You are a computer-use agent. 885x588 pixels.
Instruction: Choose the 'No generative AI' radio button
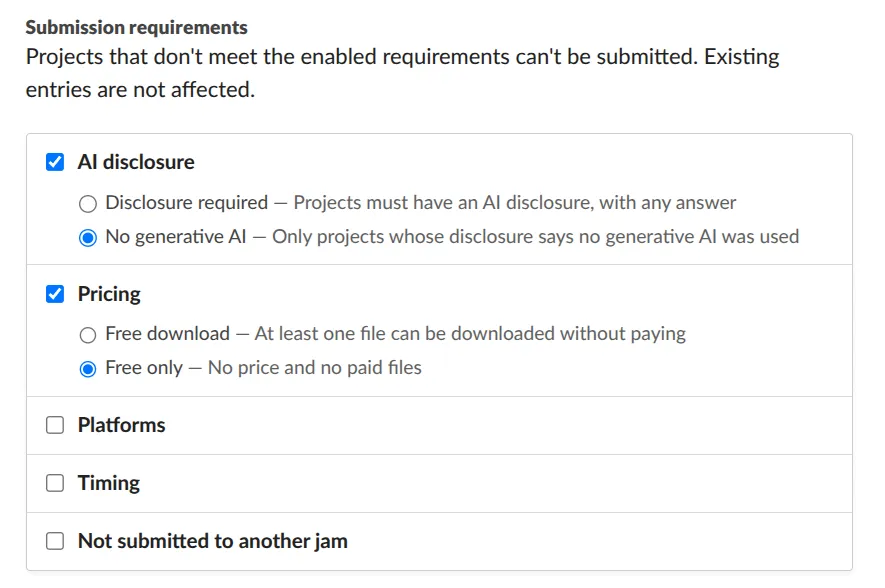(87, 238)
